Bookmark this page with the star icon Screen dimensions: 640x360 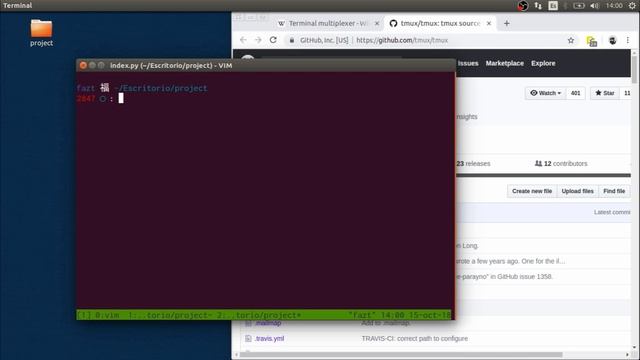pos(571,40)
